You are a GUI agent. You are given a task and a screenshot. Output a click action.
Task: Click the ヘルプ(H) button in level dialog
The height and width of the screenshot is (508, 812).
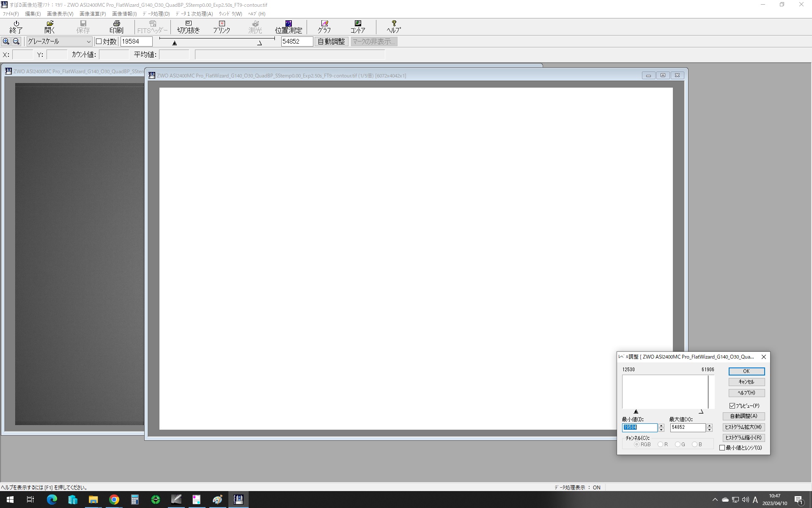pyautogui.click(x=746, y=393)
